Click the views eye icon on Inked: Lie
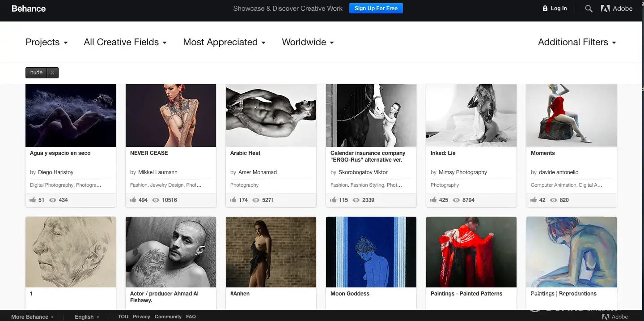This screenshot has height=321, width=644. point(457,200)
